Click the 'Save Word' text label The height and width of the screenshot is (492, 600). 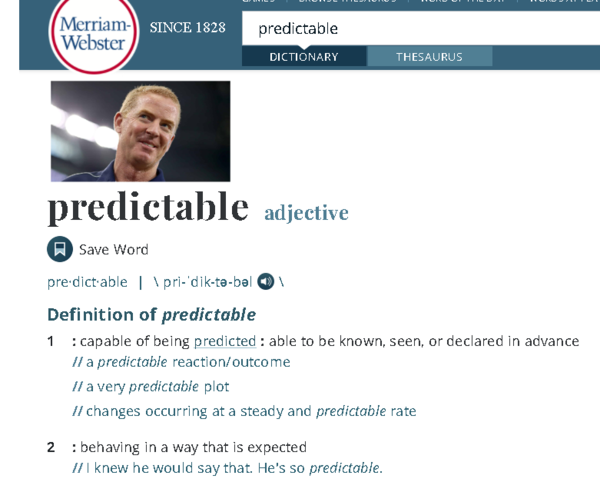click(114, 249)
